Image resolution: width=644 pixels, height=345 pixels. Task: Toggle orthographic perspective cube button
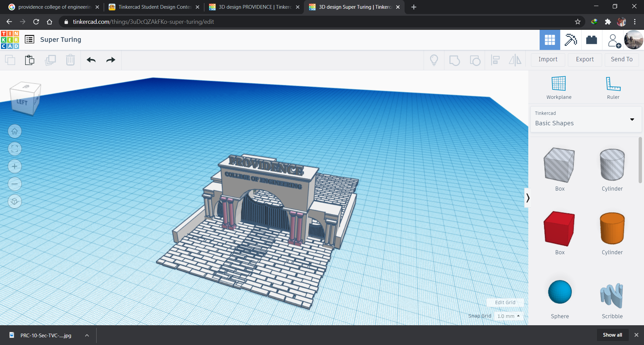[x=15, y=201]
